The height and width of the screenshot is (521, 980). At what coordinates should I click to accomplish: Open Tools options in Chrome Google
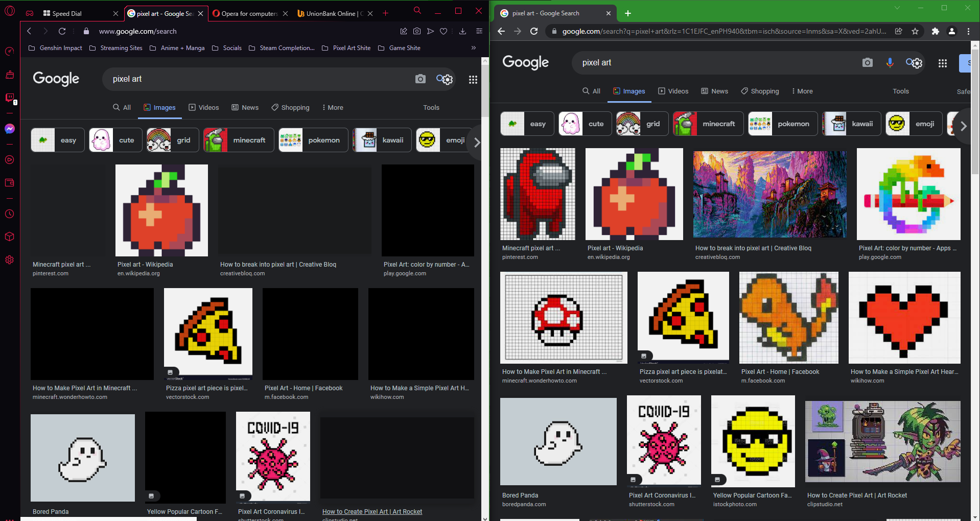(x=901, y=91)
